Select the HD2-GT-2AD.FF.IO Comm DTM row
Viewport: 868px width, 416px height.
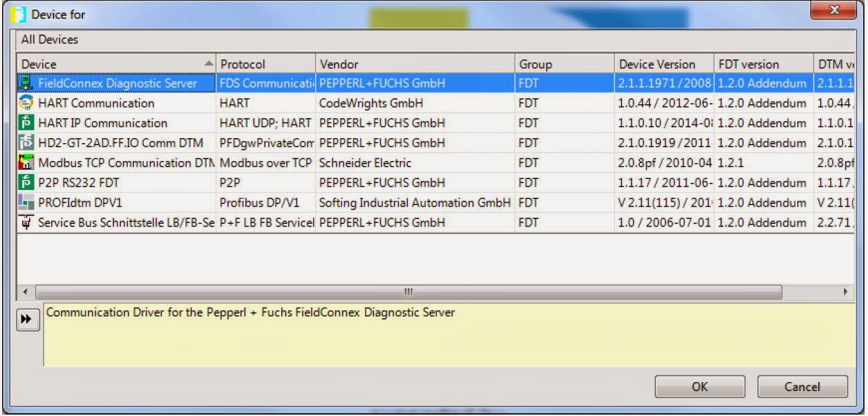coord(435,144)
